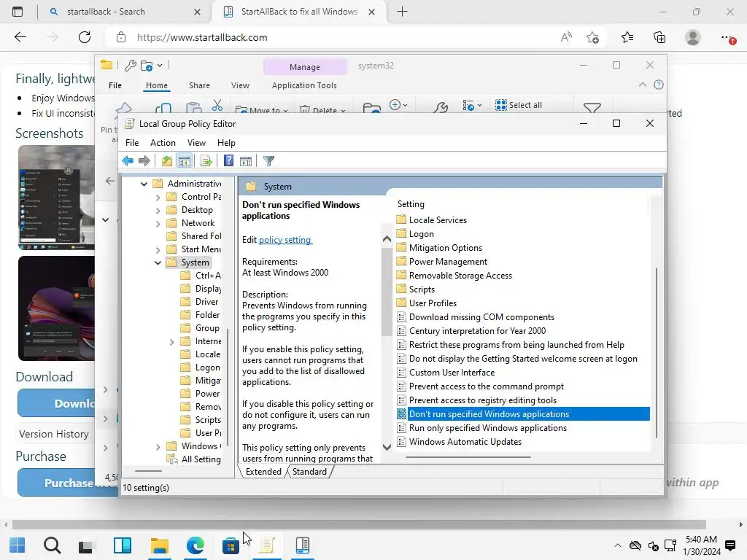Open Application Tools ribbon tab
Viewport: 747px width, 560px height.
tap(304, 85)
